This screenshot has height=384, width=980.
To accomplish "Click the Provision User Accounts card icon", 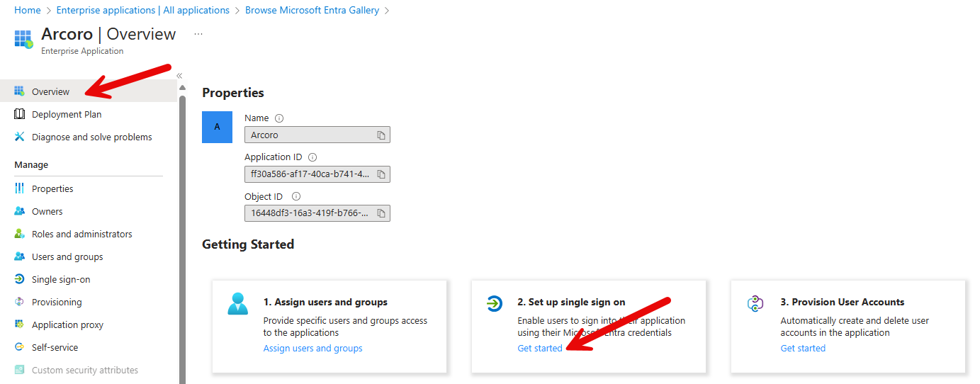I will (755, 303).
